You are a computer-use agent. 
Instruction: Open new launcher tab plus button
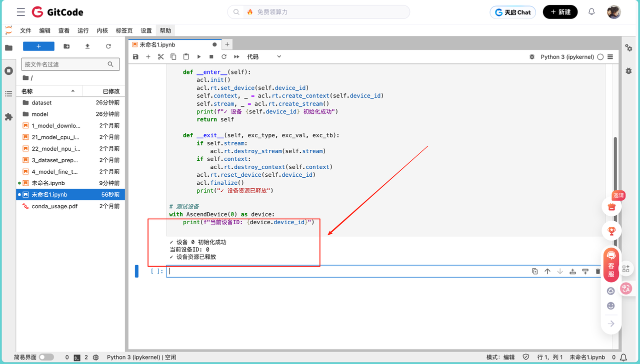tap(227, 44)
